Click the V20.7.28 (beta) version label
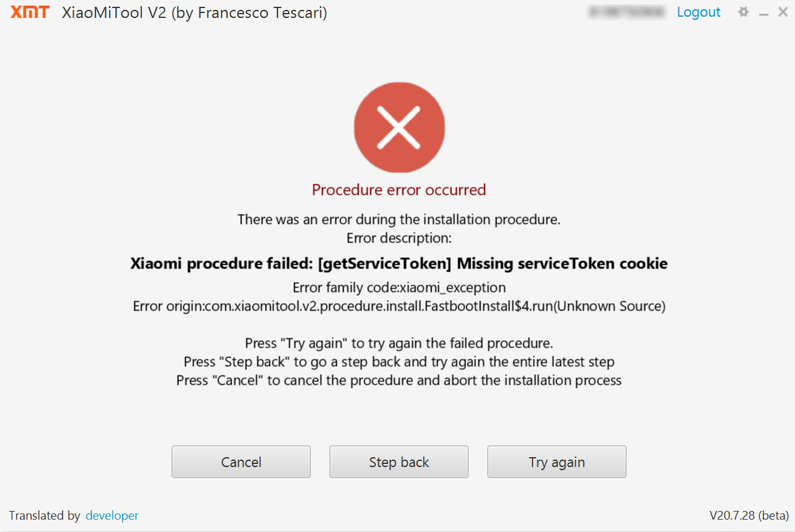795x532 pixels. (x=749, y=515)
